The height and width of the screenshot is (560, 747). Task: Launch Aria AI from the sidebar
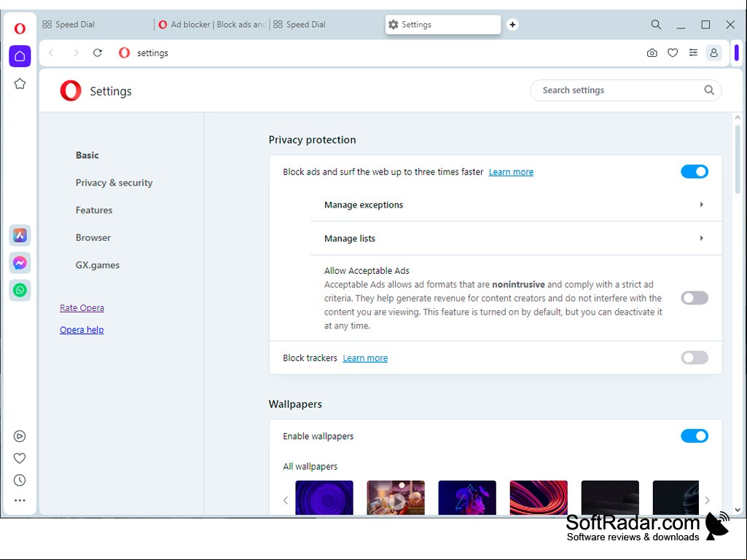20,235
